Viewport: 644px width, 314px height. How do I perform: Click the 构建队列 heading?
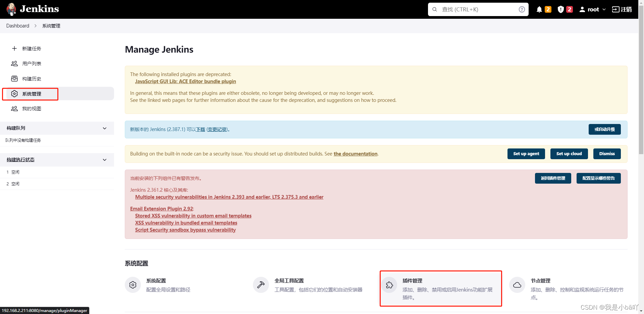[16, 128]
